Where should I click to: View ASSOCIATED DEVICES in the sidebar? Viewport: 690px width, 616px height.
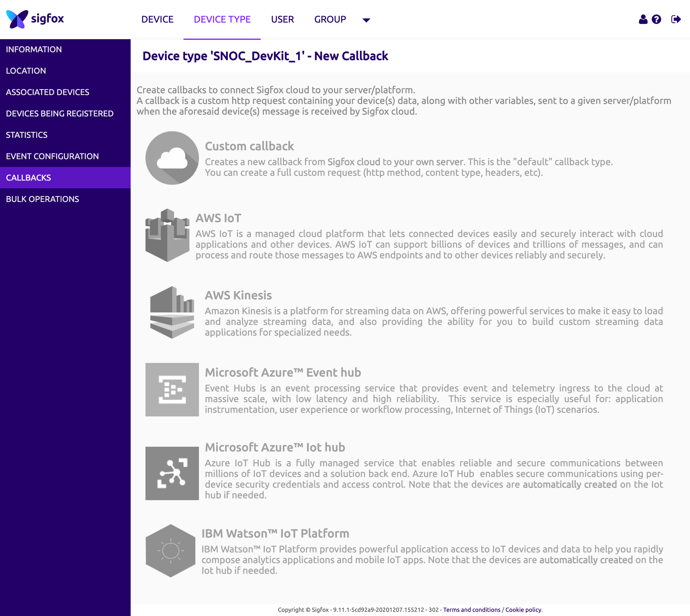48,92
